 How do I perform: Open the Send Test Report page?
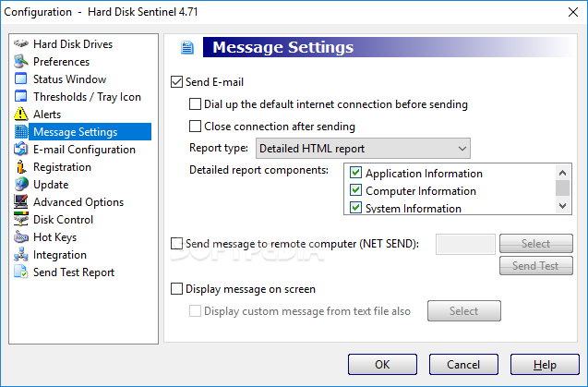click(74, 272)
